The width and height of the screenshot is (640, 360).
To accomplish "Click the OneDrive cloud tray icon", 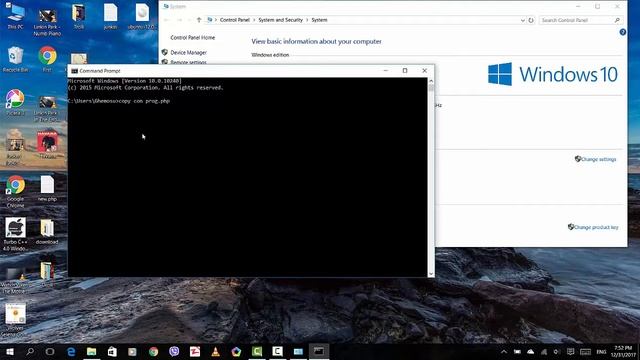I will click(x=530, y=352).
